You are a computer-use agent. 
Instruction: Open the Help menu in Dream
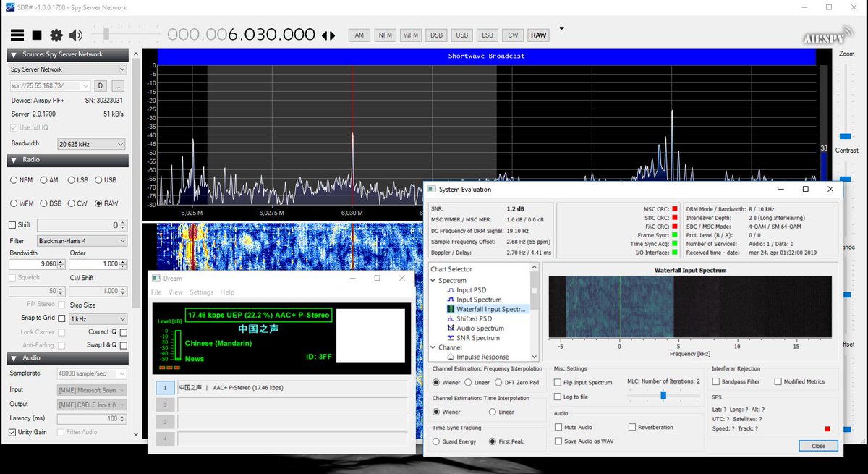pyautogui.click(x=227, y=292)
